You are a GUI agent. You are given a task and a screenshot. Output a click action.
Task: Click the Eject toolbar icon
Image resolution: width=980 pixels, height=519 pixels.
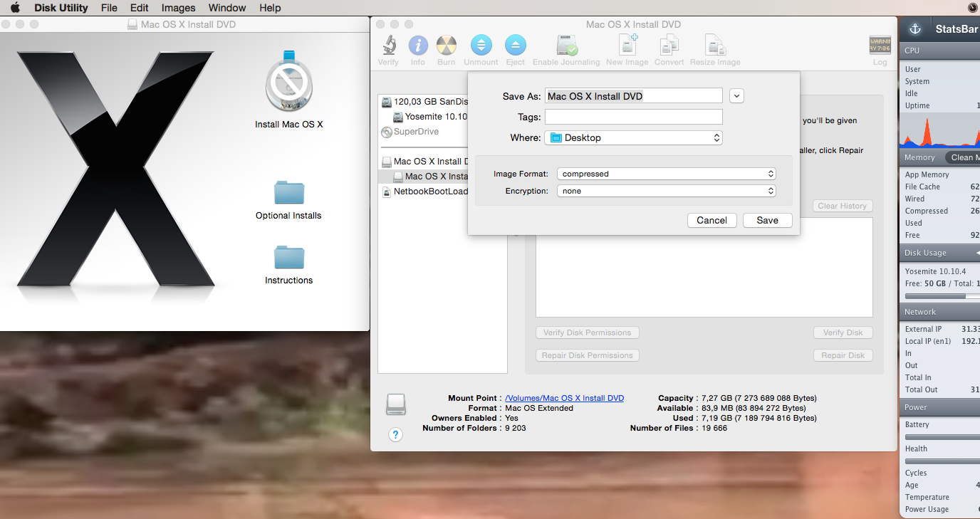point(516,46)
